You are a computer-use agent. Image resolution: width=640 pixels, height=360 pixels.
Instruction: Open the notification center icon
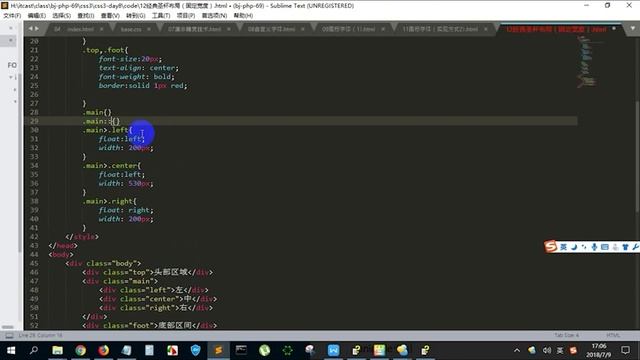(x=625, y=350)
